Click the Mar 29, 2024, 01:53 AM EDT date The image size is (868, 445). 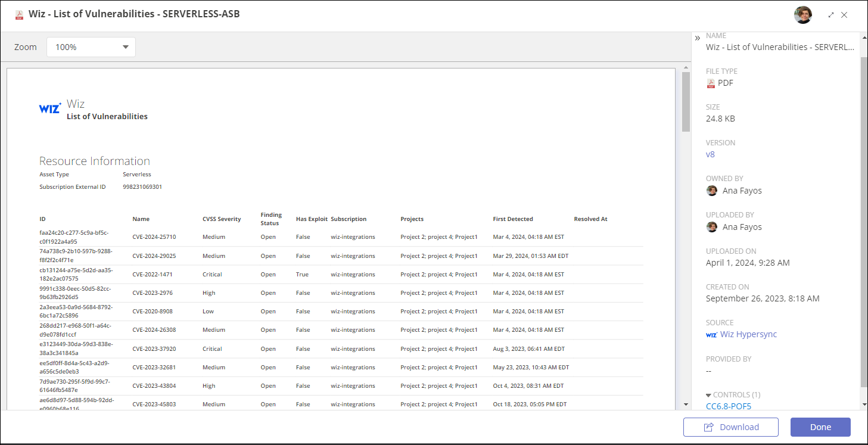coord(531,256)
